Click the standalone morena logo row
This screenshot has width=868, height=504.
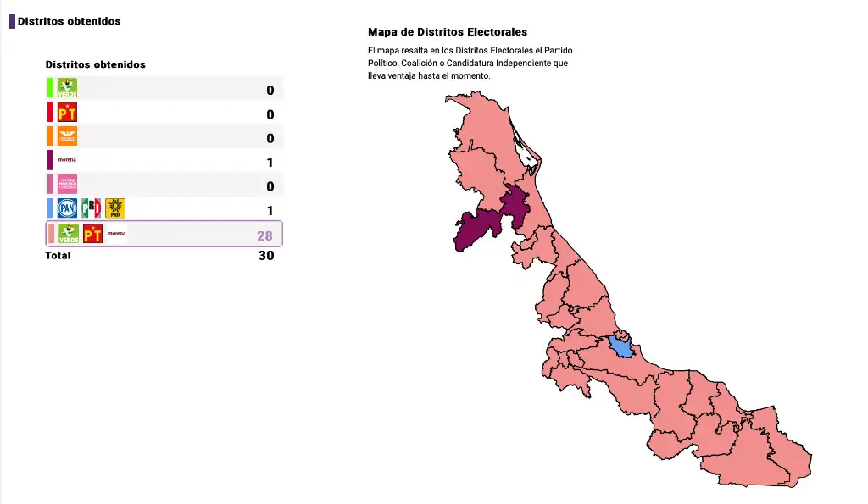tap(164, 160)
